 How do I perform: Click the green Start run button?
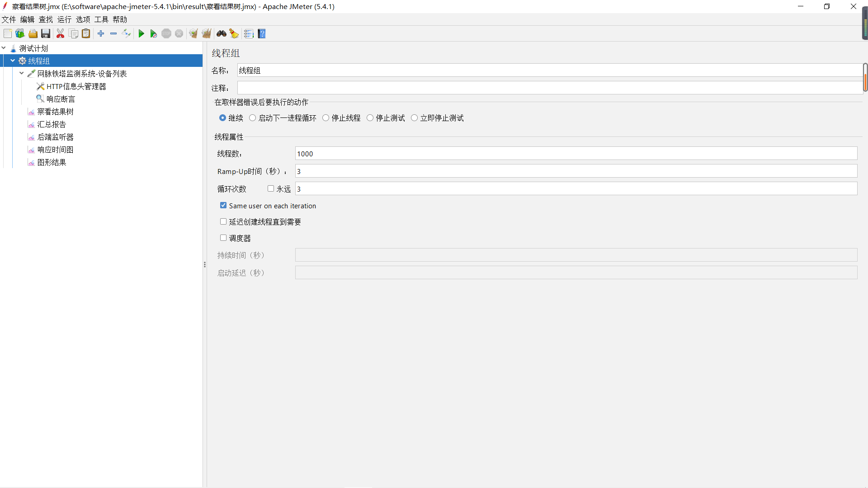click(x=141, y=34)
